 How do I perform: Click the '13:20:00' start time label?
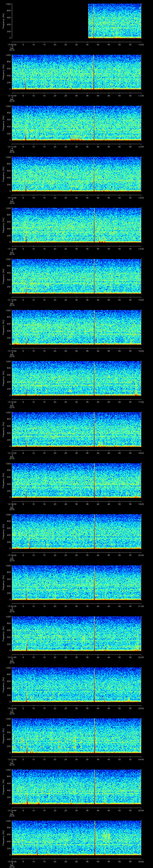[x=12, y=606]
